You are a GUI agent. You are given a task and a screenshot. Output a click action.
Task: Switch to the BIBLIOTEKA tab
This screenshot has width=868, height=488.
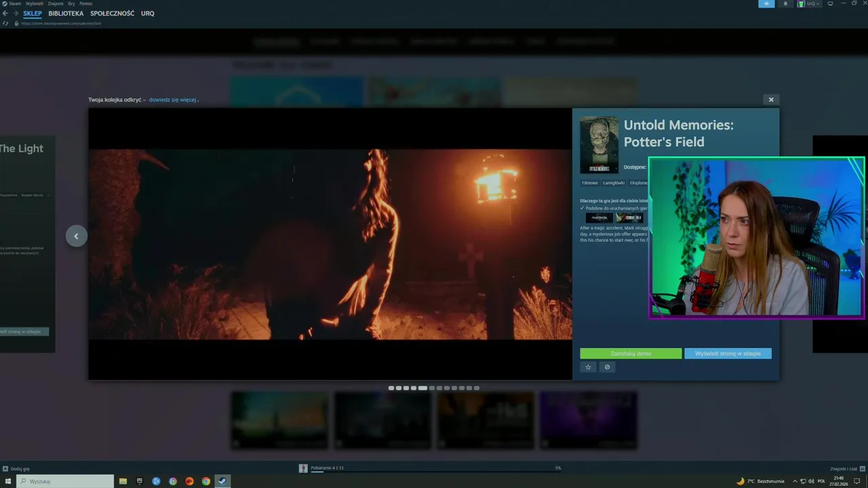(66, 14)
